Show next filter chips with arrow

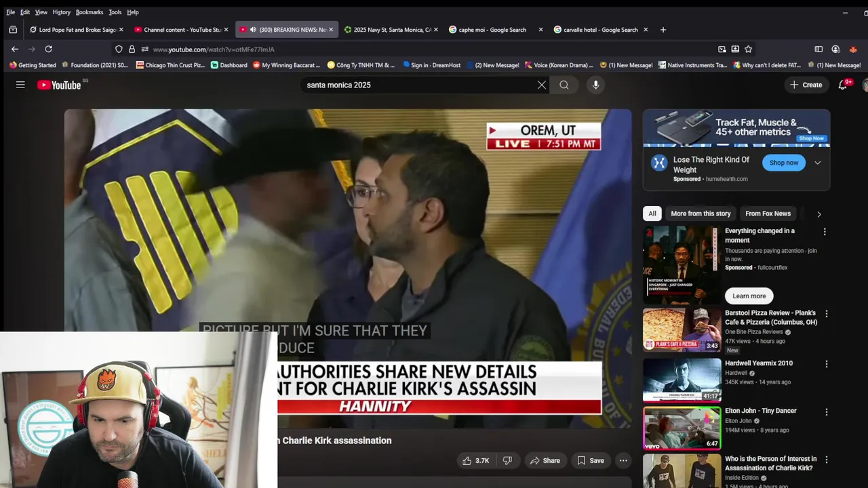[818, 214]
